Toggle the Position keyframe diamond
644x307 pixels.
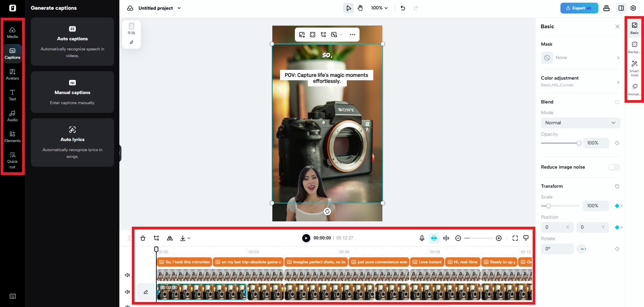617,227
